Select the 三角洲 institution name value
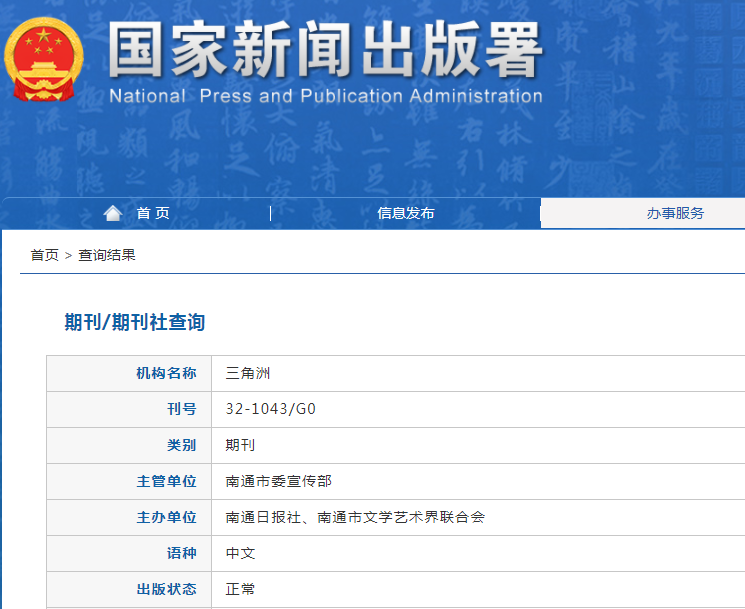Image resolution: width=745 pixels, height=609 pixels. click(248, 373)
